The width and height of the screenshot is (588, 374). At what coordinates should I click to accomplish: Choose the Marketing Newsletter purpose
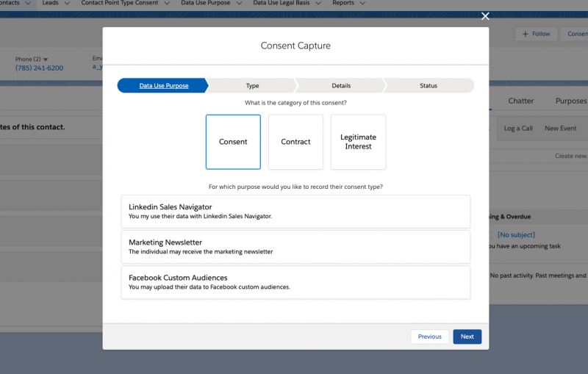295,247
